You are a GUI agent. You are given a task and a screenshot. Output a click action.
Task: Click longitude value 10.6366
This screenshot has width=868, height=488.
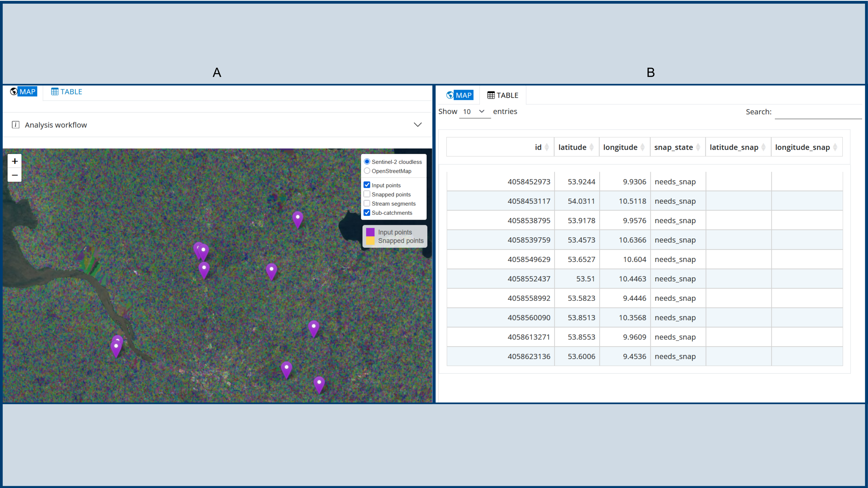(x=632, y=240)
